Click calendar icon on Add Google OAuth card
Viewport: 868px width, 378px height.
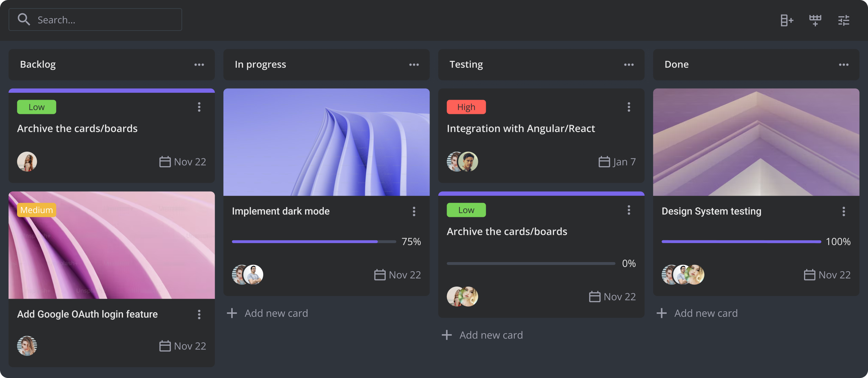165,346
